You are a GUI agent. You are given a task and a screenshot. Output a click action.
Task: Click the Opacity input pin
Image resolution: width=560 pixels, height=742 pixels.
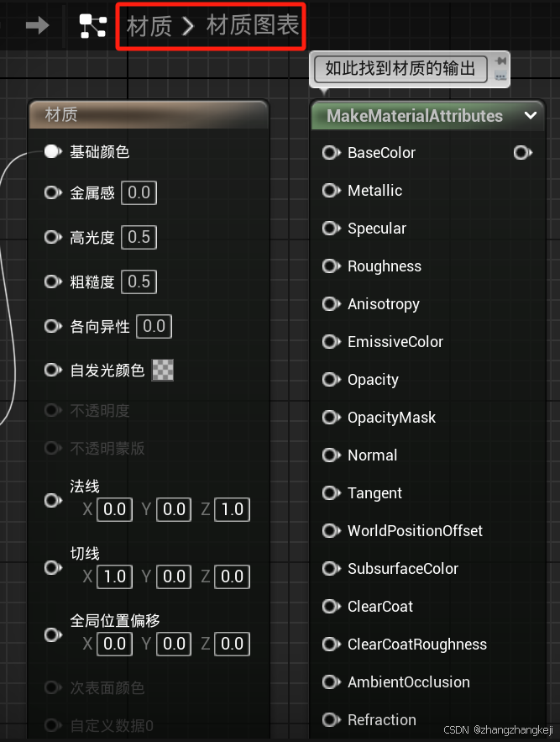[331, 380]
